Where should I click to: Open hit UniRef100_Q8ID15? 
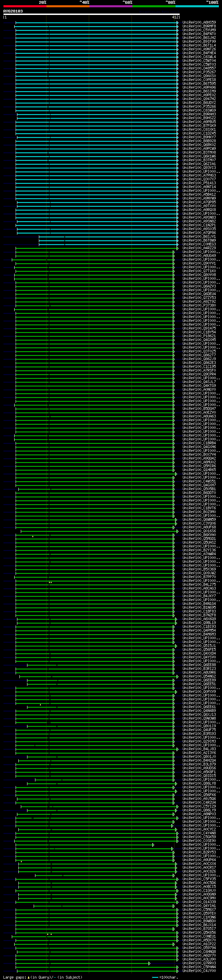click(199, 776)
